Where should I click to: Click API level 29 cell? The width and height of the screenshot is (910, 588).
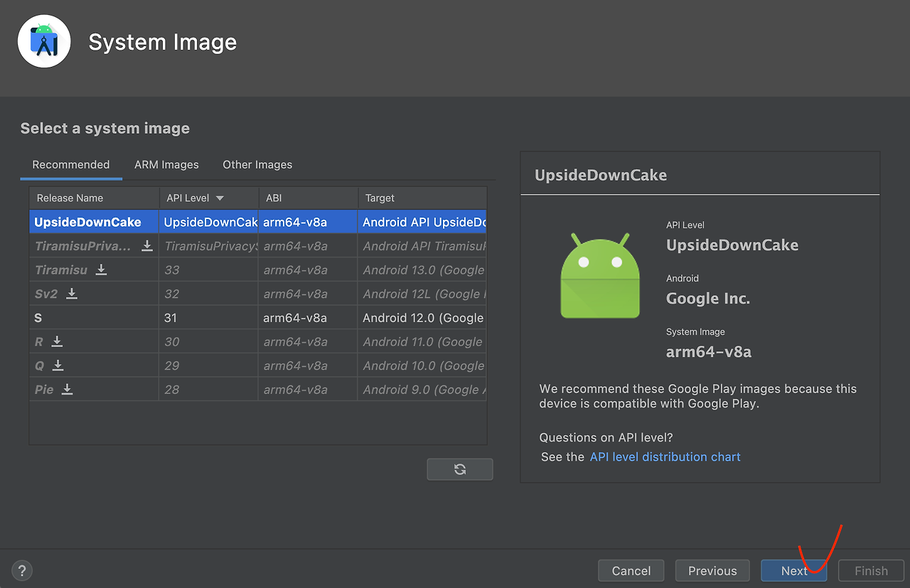[x=208, y=365]
